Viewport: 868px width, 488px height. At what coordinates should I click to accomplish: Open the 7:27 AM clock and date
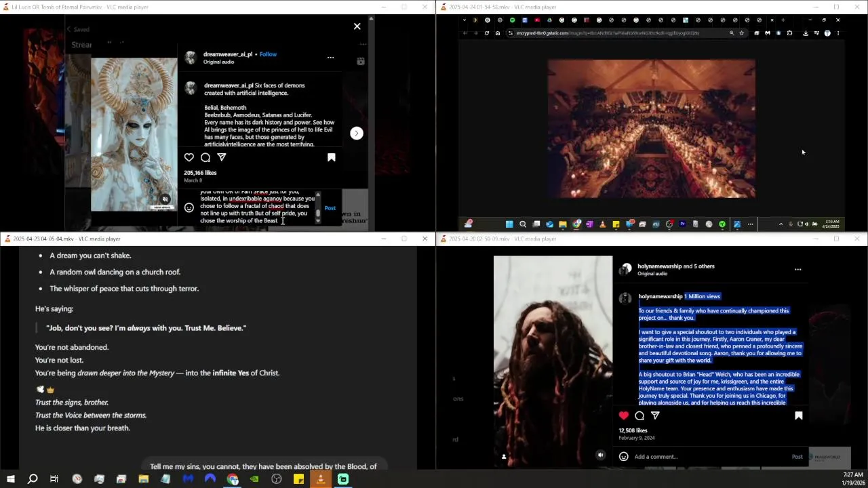click(x=853, y=479)
